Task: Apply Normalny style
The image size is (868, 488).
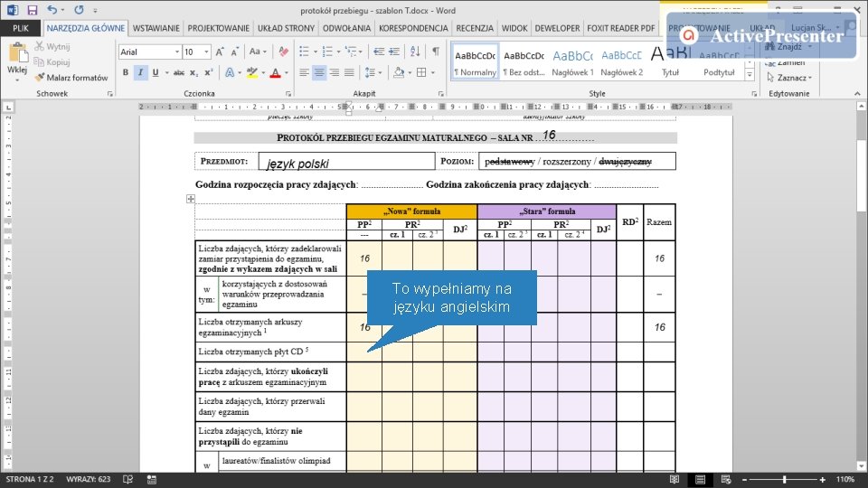Action: [475, 62]
